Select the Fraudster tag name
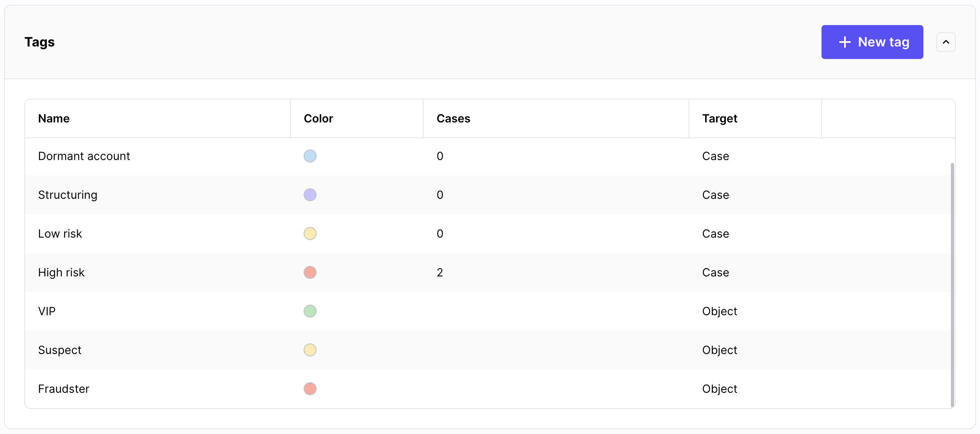The image size is (980, 434). pos(63,389)
